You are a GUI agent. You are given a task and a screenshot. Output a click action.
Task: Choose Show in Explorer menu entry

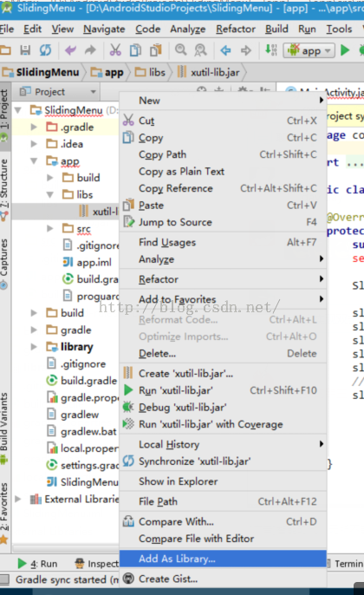click(223, 481)
